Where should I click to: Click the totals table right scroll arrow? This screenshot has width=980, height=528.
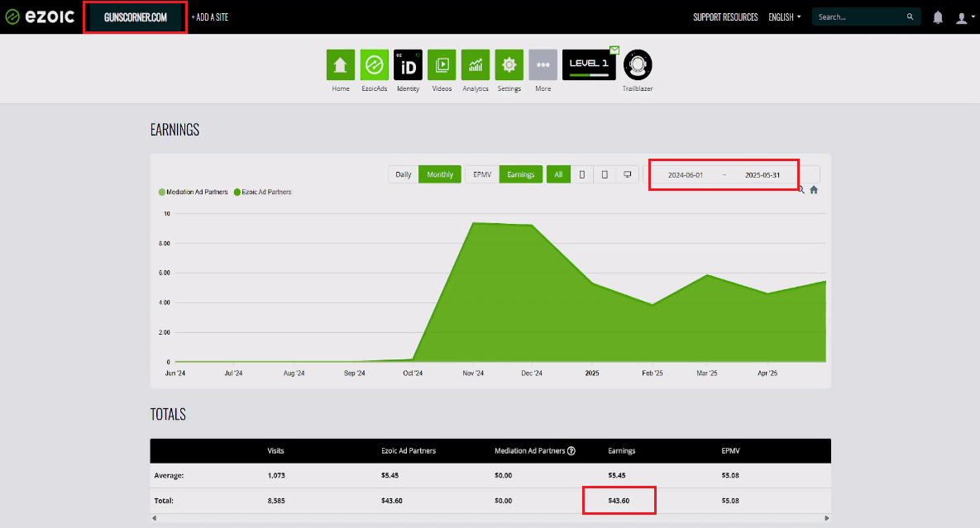click(827, 518)
